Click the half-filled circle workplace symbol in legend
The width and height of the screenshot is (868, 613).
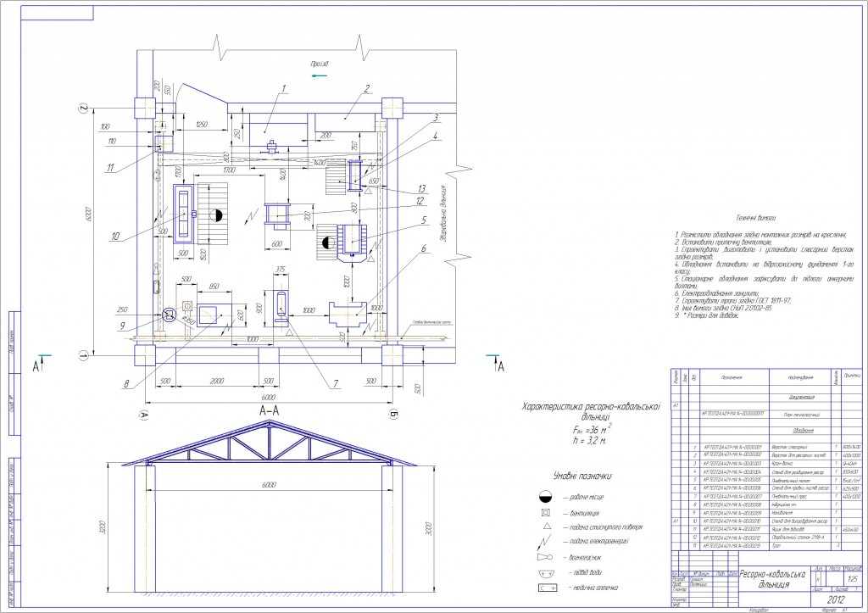(x=547, y=494)
